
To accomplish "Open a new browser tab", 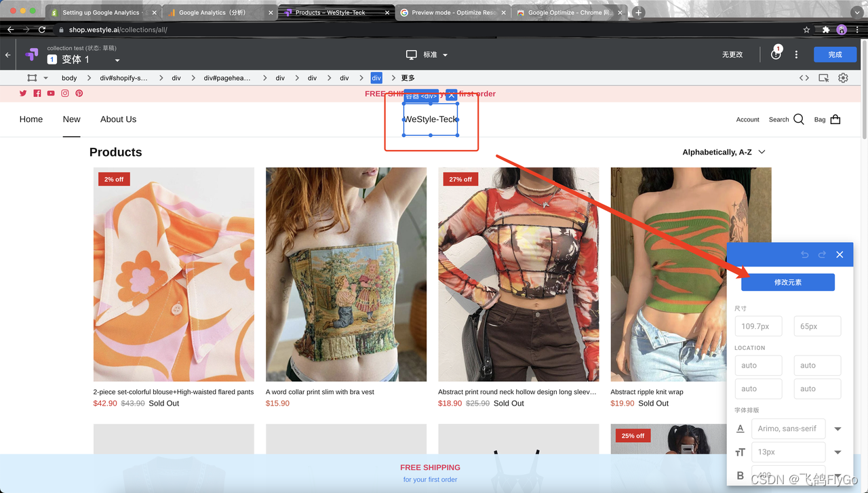I will [x=638, y=12].
